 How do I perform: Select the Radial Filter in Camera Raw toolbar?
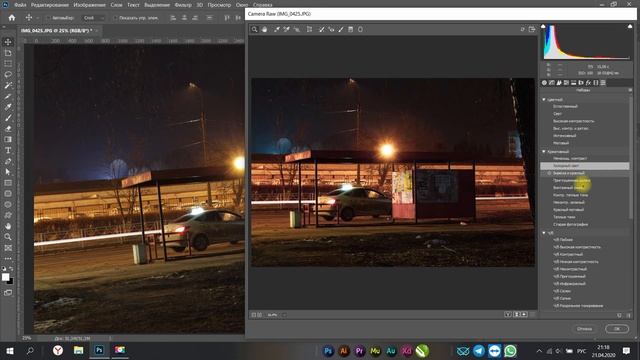click(x=360, y=29)
